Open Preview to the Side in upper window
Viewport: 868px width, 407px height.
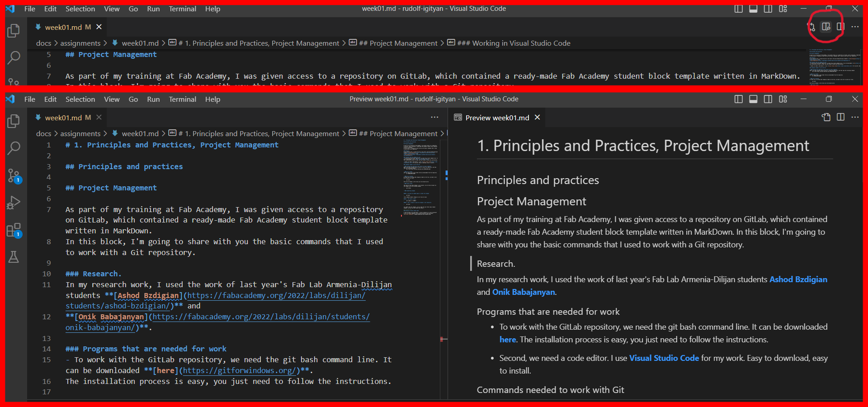[x=826, y=27]
